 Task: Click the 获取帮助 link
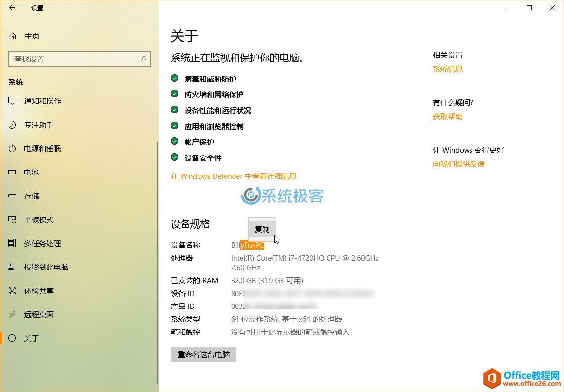(x=447, y=117)
